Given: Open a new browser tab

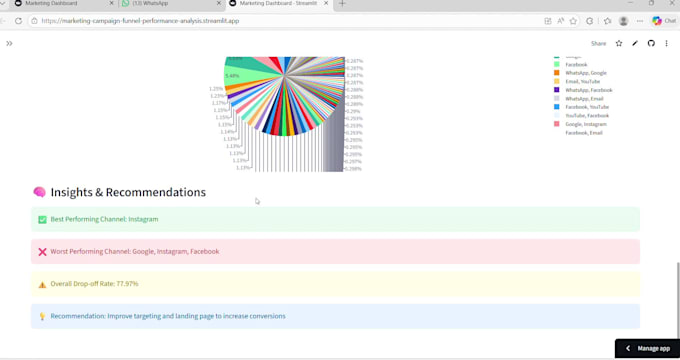Looking at the screenshot, I should coord(342,3).
